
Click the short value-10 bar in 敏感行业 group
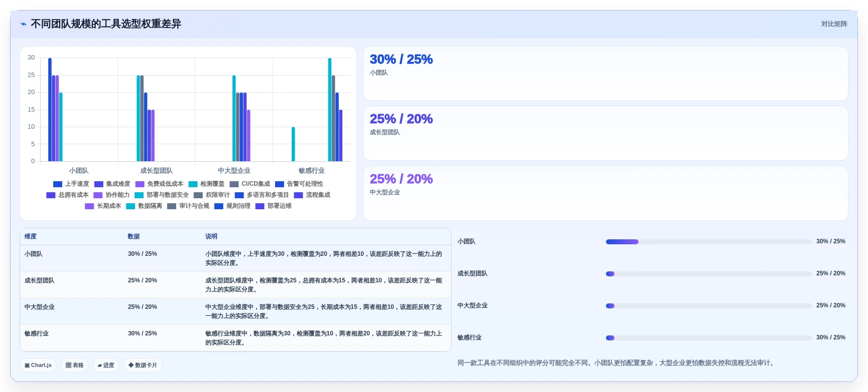tap(293, 144)
